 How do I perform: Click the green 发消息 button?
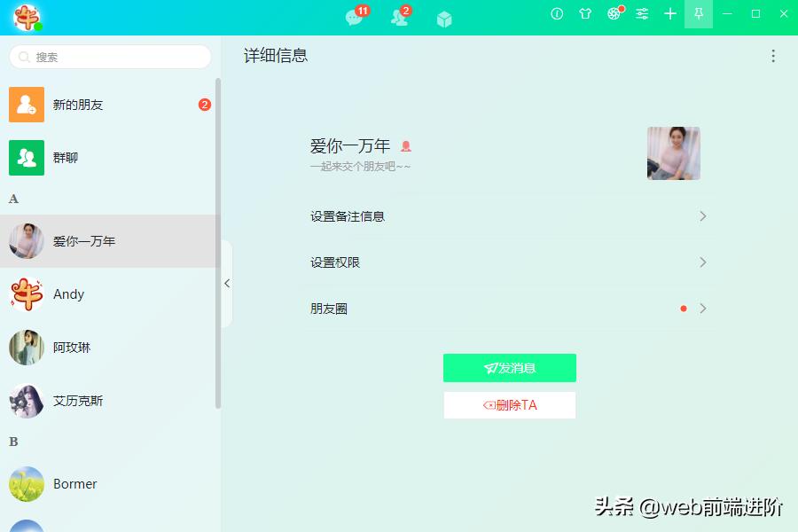pyautogui.click(x=510, y=367)
